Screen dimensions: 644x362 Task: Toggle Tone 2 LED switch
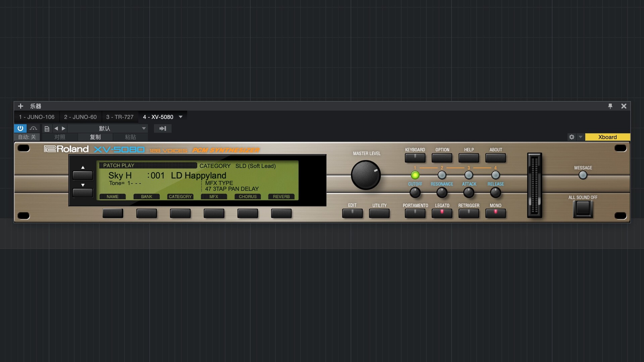click(x=442, y=175)
